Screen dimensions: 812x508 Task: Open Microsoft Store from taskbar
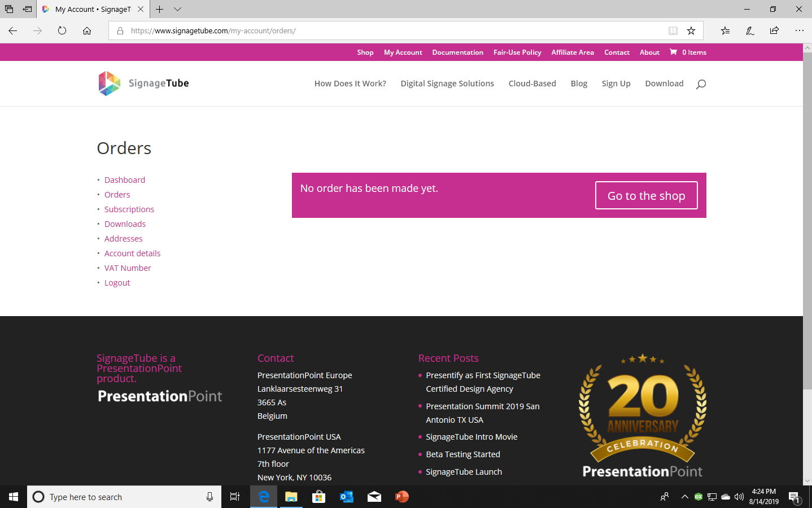pos(319,497)
